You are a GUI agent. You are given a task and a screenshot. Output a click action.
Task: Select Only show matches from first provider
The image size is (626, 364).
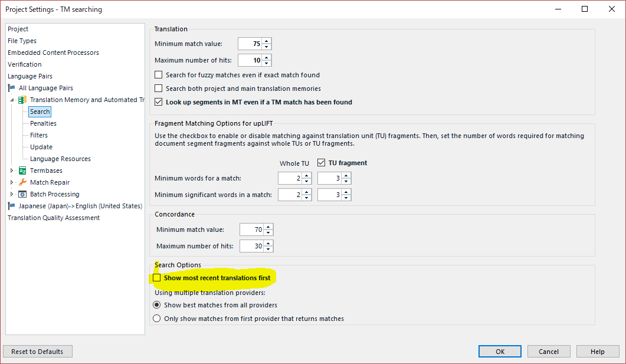157,319
